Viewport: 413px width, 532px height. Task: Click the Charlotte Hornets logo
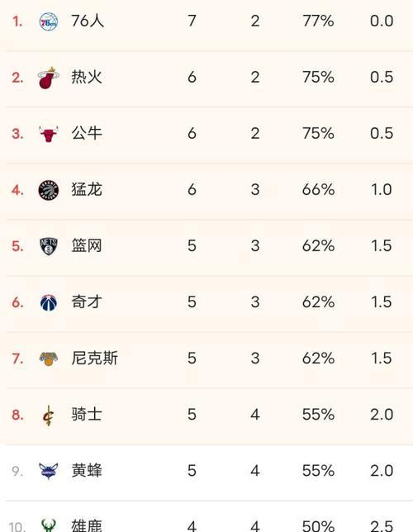(49, 471)
